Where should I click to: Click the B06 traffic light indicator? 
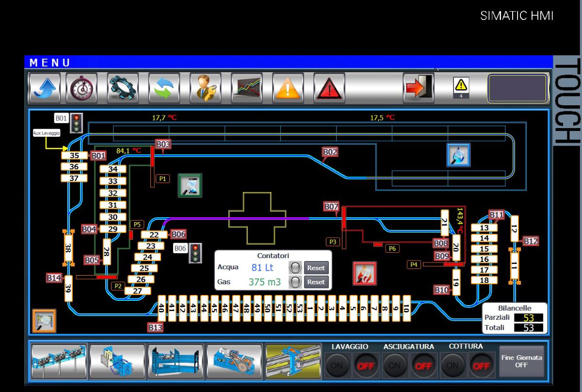point(195,253)
